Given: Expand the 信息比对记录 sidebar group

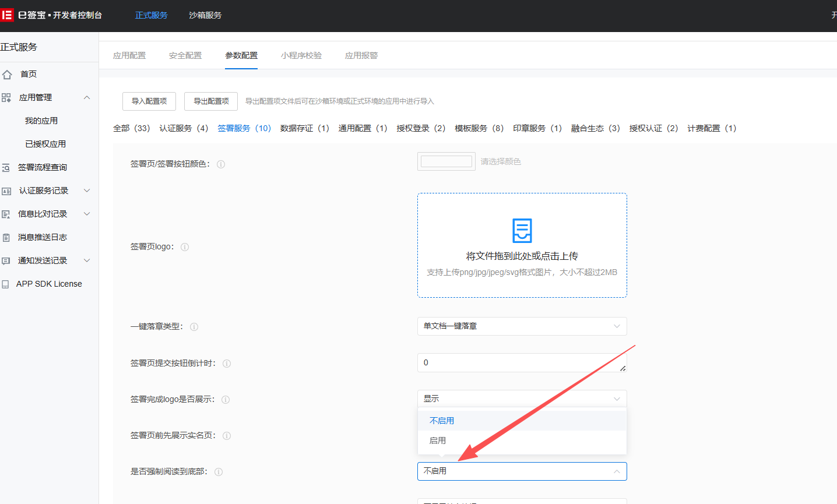Looking at the screenshot, I should click(87, 214).
